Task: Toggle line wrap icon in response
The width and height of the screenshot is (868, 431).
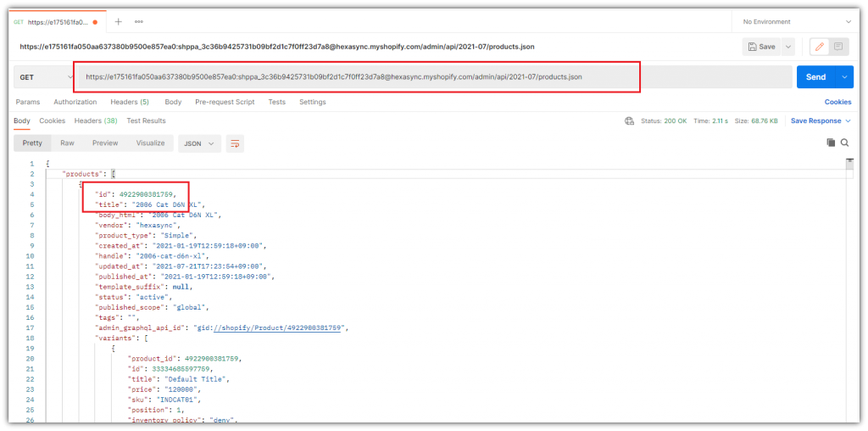Action: click(x=235, y=143)
